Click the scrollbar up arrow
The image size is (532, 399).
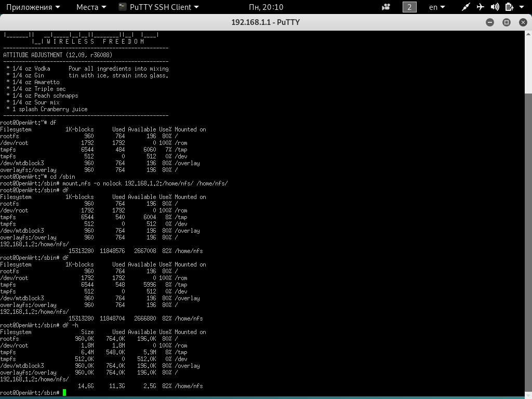[x=528, y=34]
